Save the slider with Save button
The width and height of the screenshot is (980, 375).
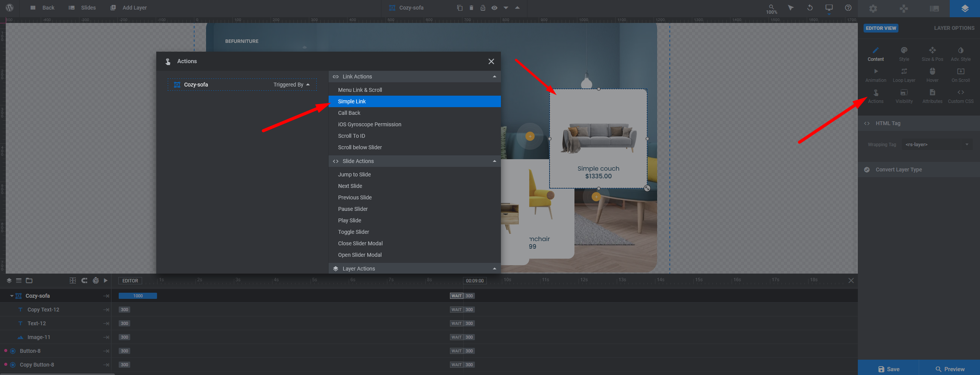888,369
